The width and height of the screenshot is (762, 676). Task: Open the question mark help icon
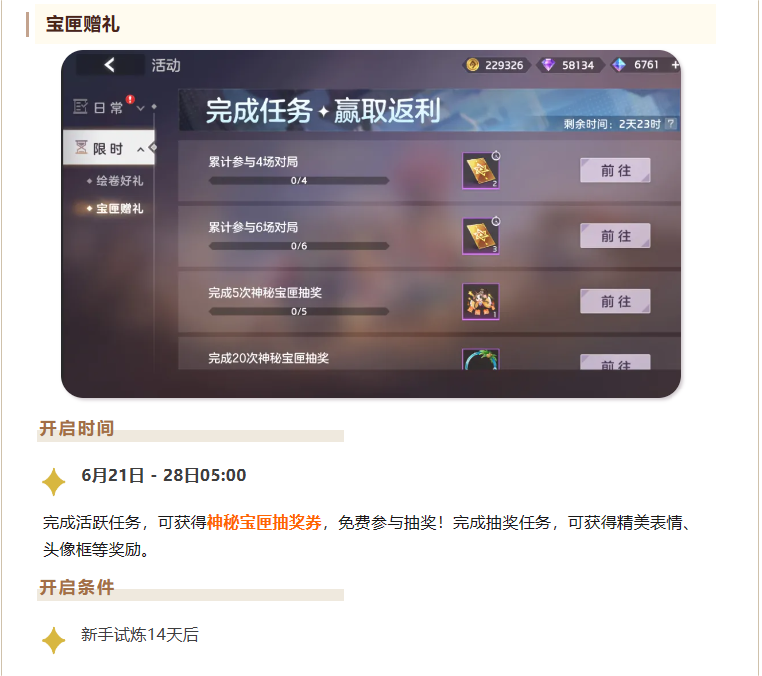pos(671,123)
